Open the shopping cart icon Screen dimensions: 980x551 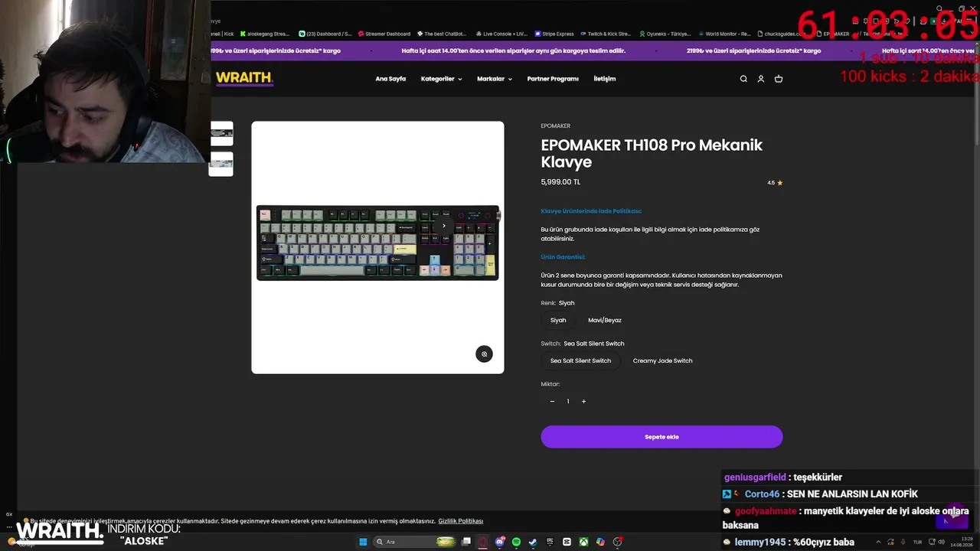[x=779, y=79]
